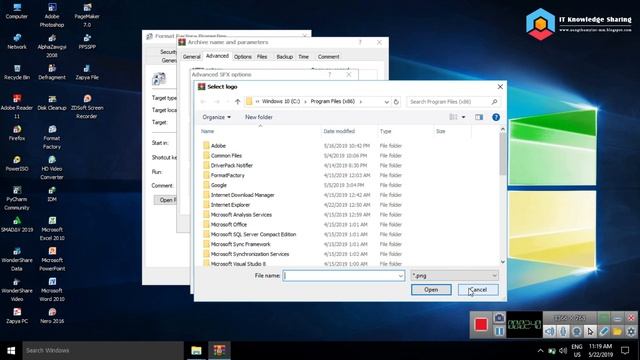Select the Google folder

(x=218, y=185)
